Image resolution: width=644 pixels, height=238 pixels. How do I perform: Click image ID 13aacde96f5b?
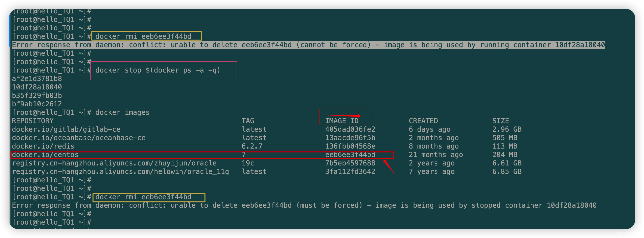tap(350, 138)
